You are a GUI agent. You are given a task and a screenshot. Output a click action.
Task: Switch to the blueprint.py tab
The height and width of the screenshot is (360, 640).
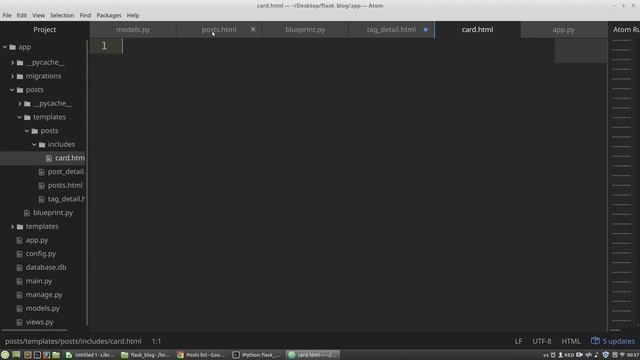pyautogui.click(x=305, y=29)
